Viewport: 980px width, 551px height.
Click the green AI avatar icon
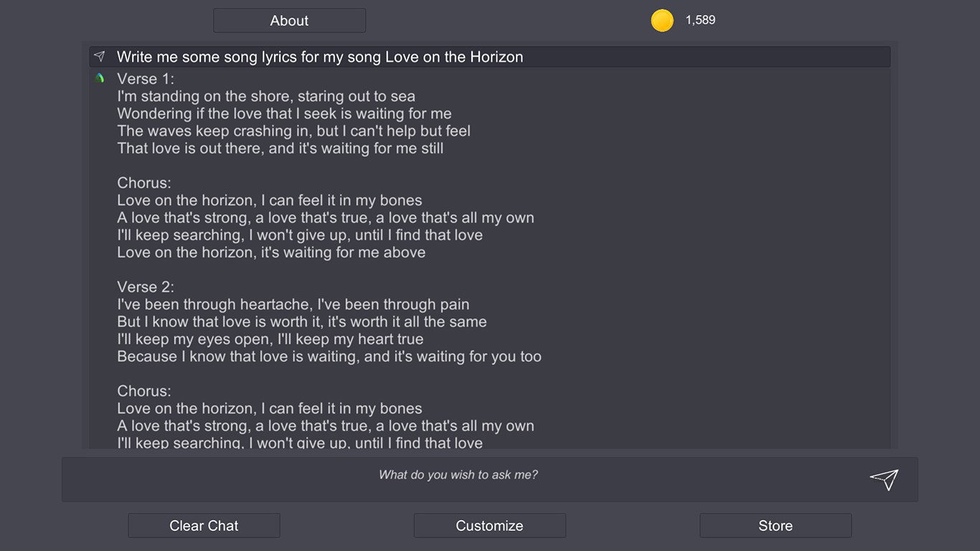[100, 78]
